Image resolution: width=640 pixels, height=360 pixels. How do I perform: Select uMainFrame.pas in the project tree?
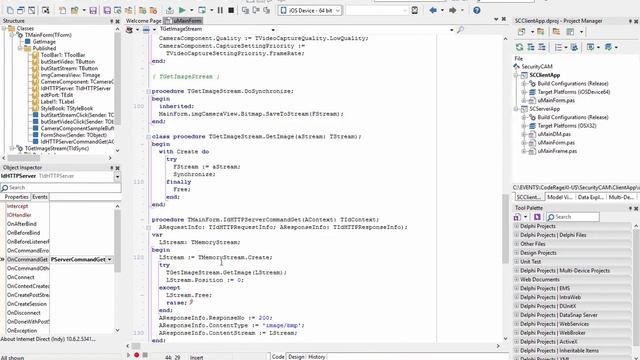(x=557, y=151)
